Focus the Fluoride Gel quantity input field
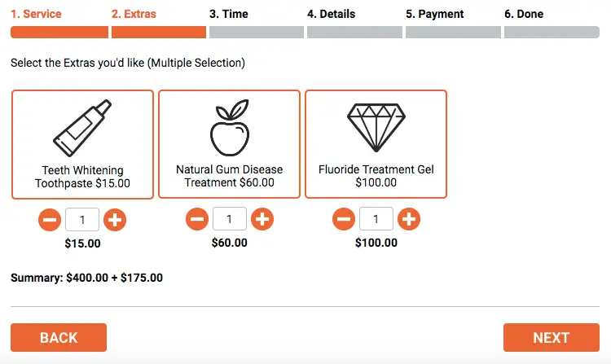 pos(376,219)
